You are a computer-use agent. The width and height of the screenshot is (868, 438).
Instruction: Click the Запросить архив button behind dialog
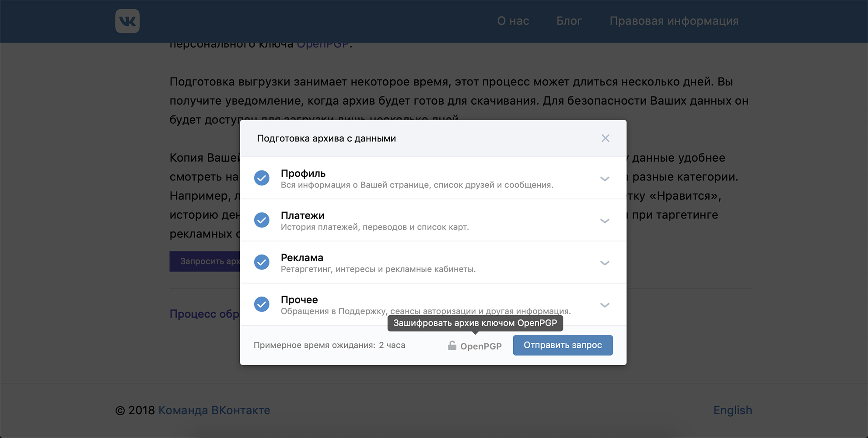205,261
